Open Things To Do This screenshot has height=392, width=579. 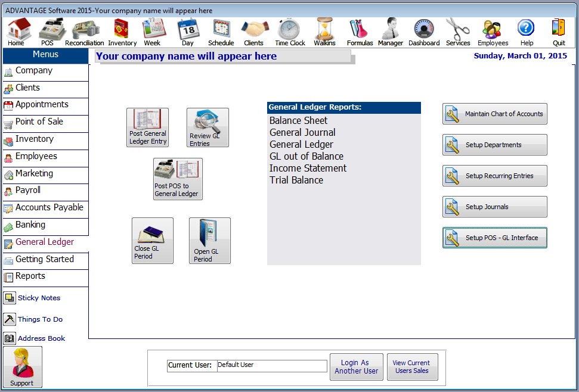click(x=33, y=319)
